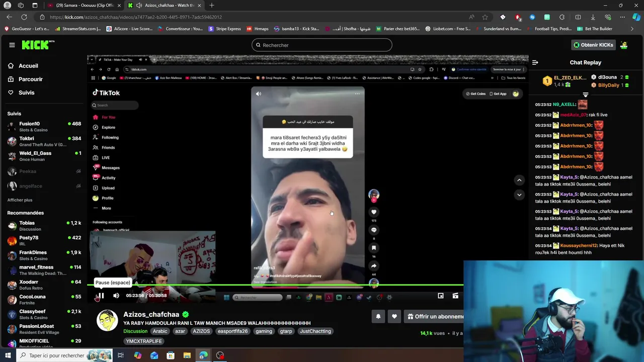Click the Obtenir KICKs button
Screen dimensions: 644x362
coord(594,45)
